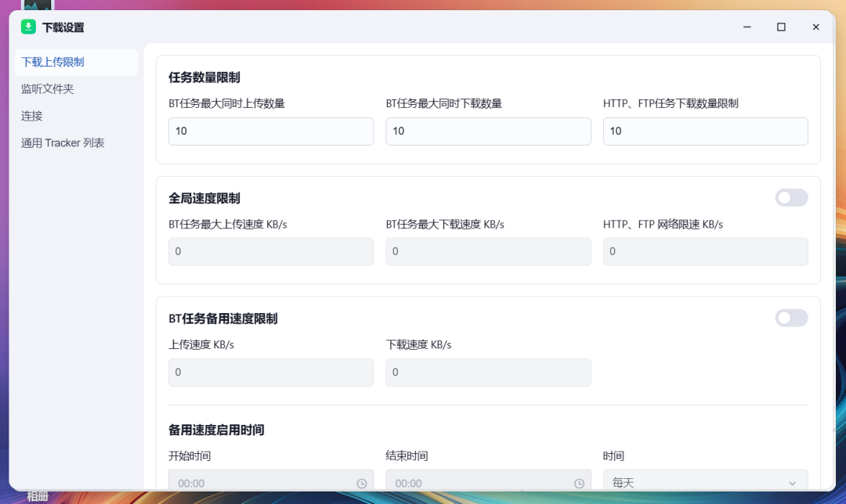This screenshot has height=504, width=846.
Task: Click the BT任务最大同时上传数量 input field
Action: pyautogui.click(x=271, y=131)
